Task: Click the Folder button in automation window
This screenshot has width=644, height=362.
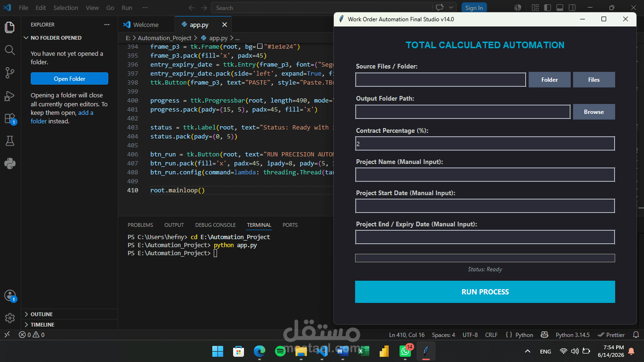Action: point(549,80)
